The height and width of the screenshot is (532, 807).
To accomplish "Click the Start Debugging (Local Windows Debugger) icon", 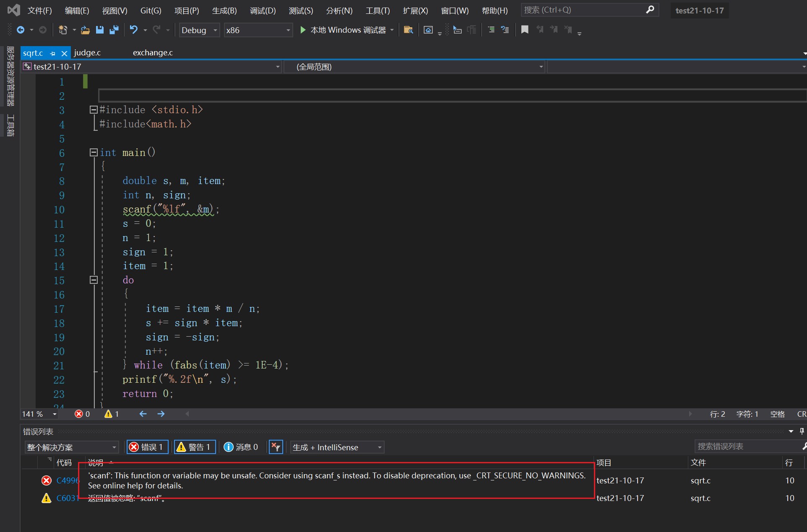I will point(303,30).
